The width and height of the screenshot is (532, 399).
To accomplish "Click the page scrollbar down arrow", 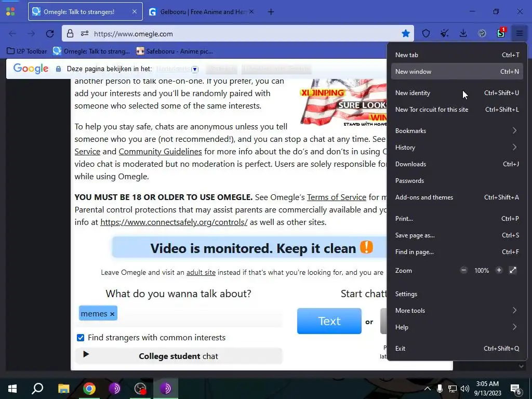I will coord(521,366).
